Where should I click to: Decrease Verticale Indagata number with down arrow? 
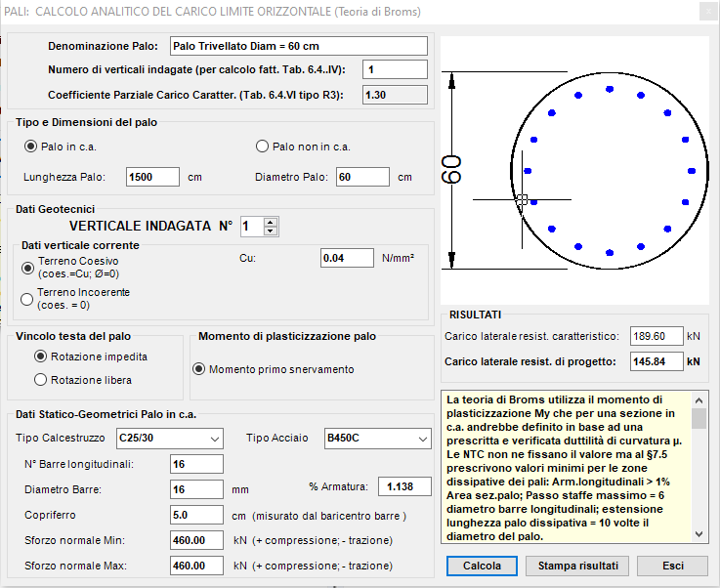pyautogui.click(x=271, y=231)
